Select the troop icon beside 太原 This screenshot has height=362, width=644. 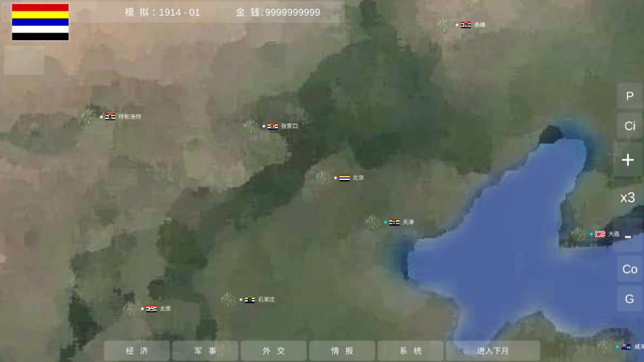pyautogui.click(x=130, y=309)
